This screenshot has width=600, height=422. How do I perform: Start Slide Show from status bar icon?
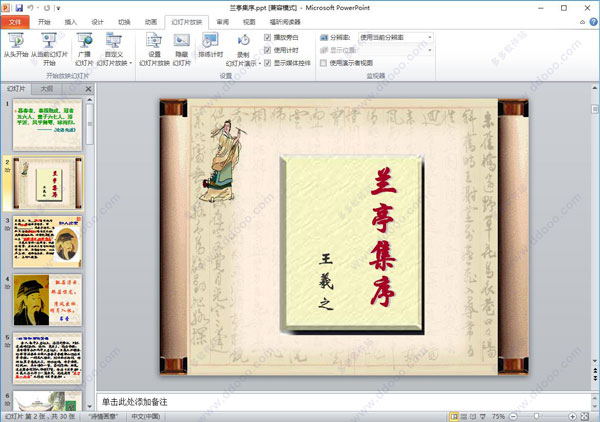coord(483,416)
